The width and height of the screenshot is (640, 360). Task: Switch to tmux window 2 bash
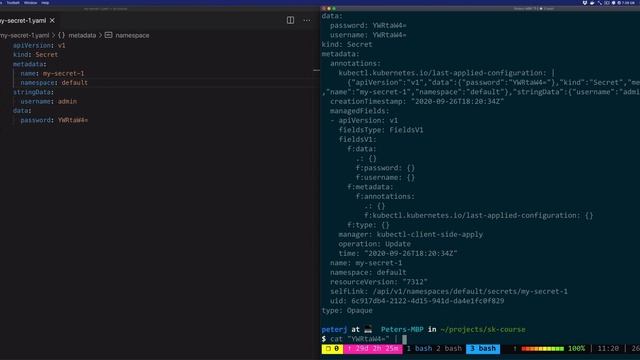click(449, 349)
